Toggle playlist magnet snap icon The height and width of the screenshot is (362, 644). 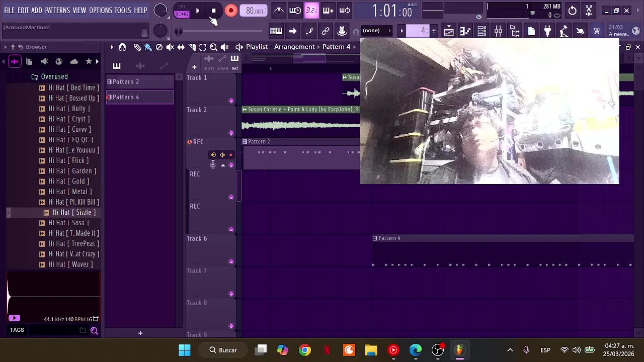(x=122, y=47)
